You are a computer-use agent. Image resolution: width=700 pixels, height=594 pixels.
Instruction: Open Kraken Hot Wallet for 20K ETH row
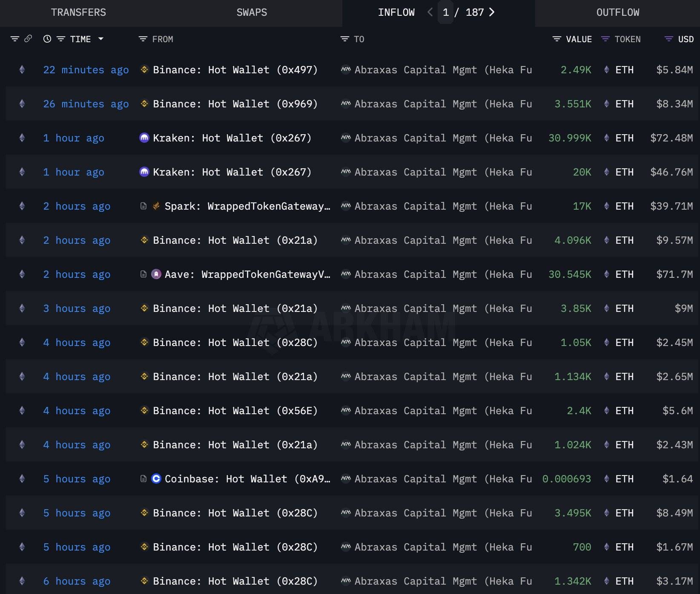click(x=232, y=172)
